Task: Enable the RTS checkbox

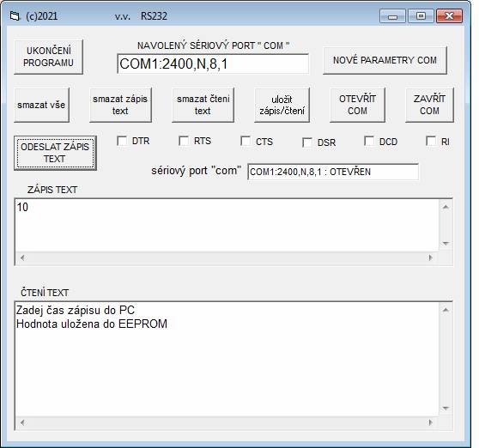Action: (184, 141)
